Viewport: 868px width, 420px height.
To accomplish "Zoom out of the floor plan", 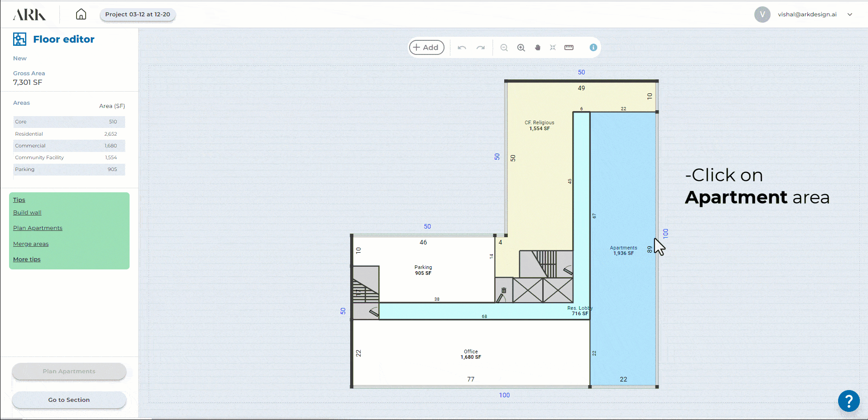I will point(504,48).
